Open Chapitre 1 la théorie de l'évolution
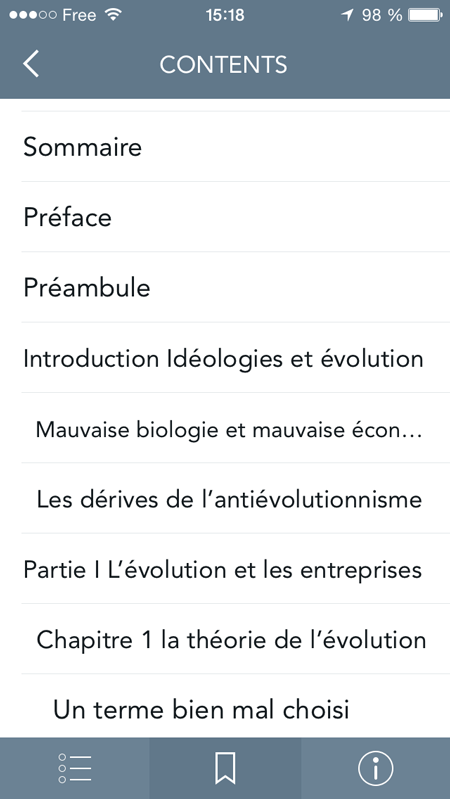This screenshot has width=450, height=799. (235, 640)
